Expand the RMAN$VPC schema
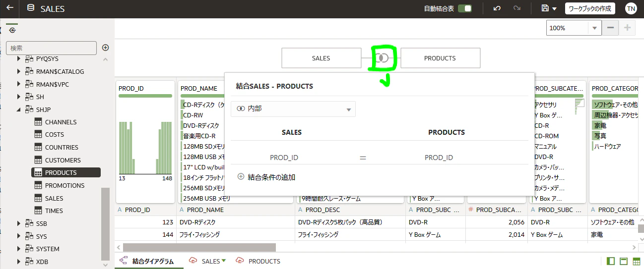This screenshot has height=269, width=644. 19,84
